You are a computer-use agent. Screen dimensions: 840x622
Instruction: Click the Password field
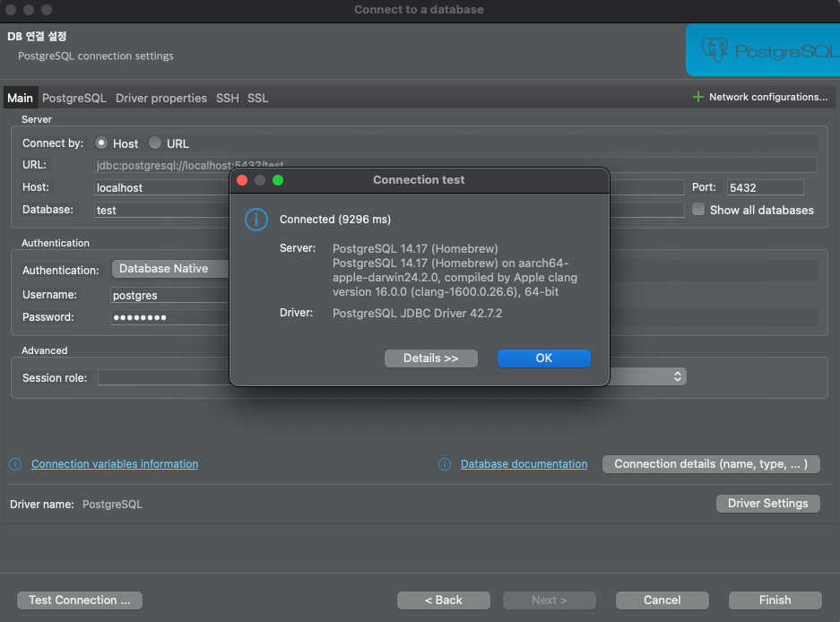tap(169, 317)
